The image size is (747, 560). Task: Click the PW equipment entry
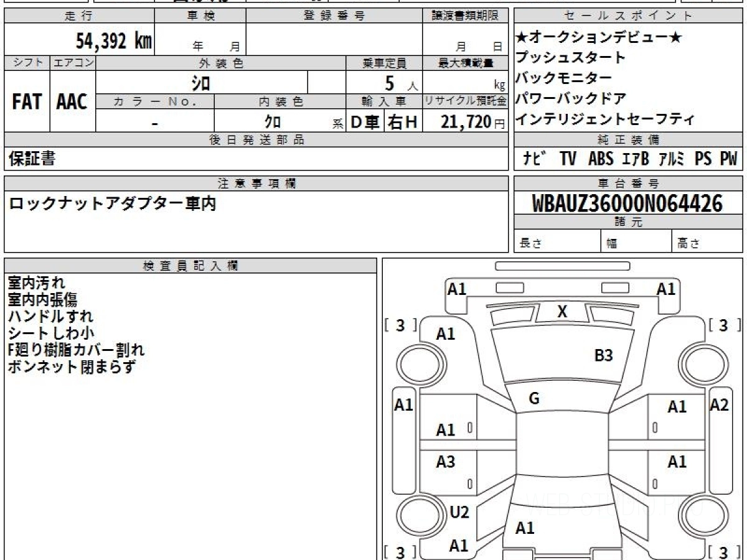click(728, 159)
